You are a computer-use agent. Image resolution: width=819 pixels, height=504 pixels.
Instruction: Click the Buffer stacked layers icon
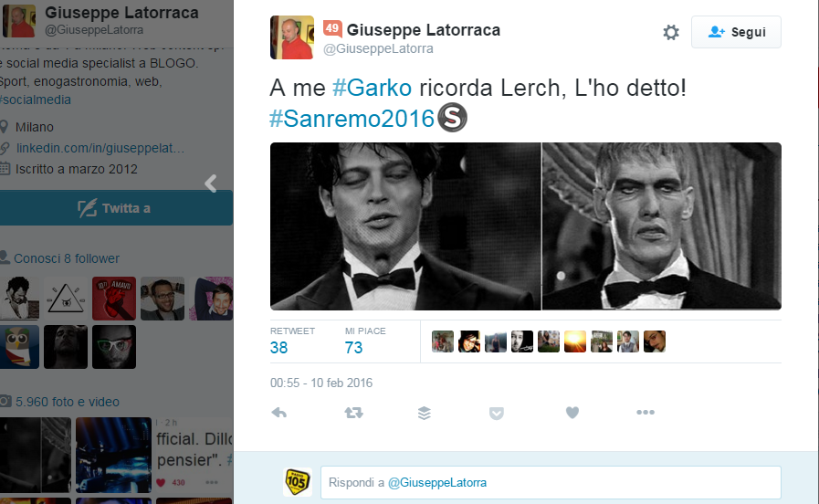click(425, 413)
